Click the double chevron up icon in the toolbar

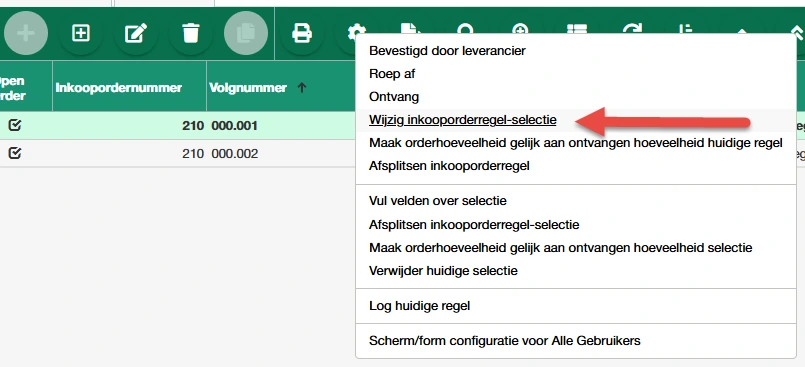pyautogui.click(x=797, y=30)
